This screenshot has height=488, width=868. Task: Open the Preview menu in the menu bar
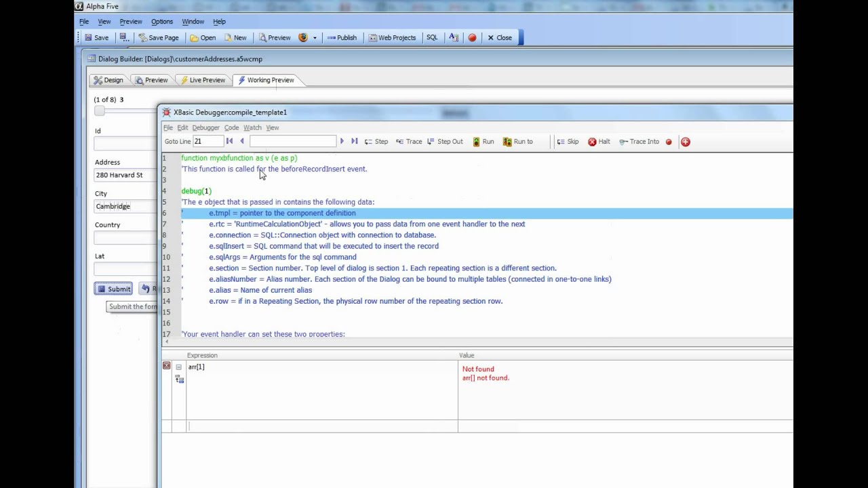pos(131,22)
